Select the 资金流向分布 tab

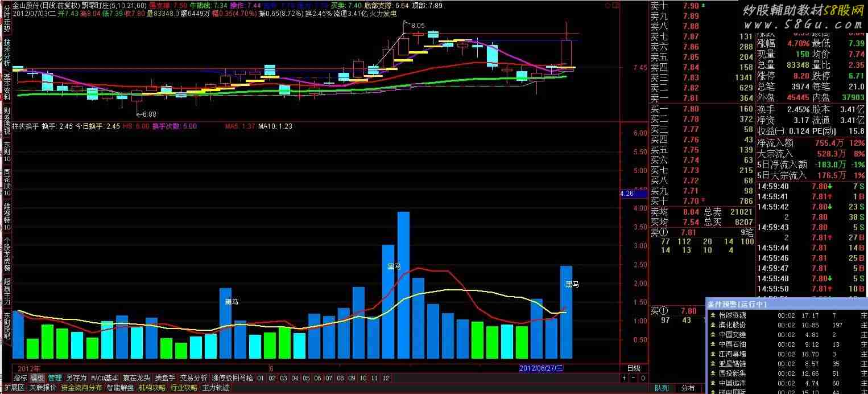click(x=81, y=388)
